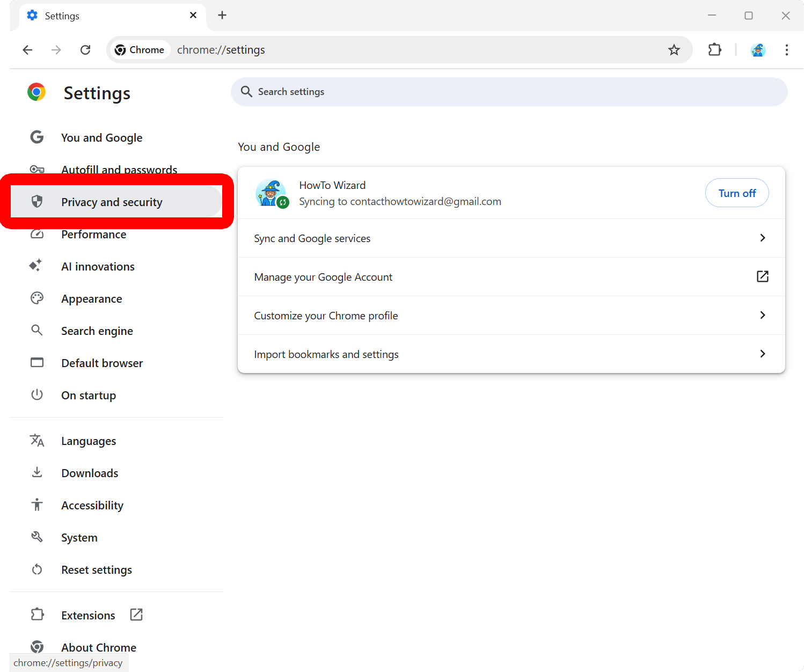Click the external link icon beside Extensions
This screenshot has width=804, height=672.
(136, 615)
